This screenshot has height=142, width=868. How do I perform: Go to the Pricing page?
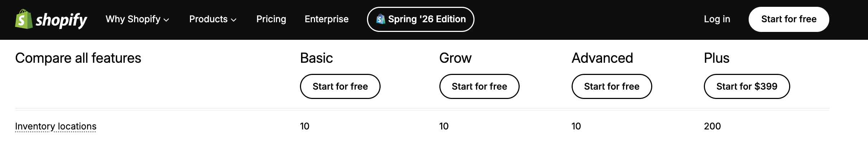coord(271,19)
